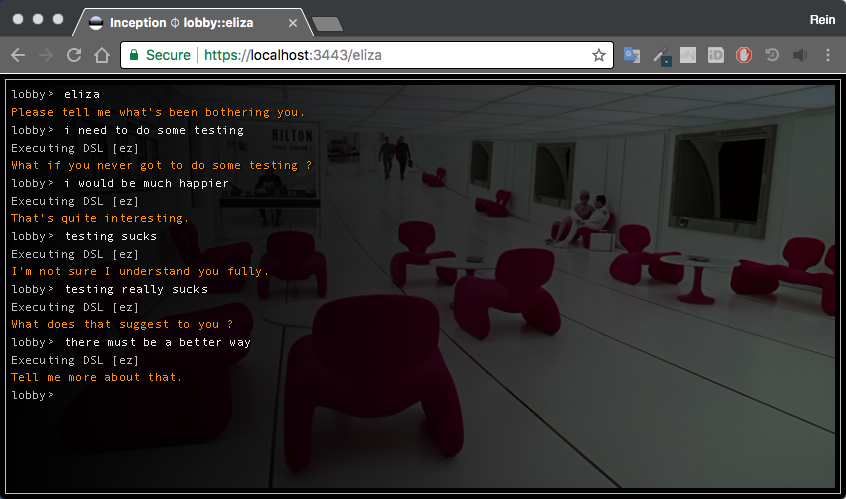Reload the current page
The width and height of the screenshot is (846, 499).
[x=74, y=55]
